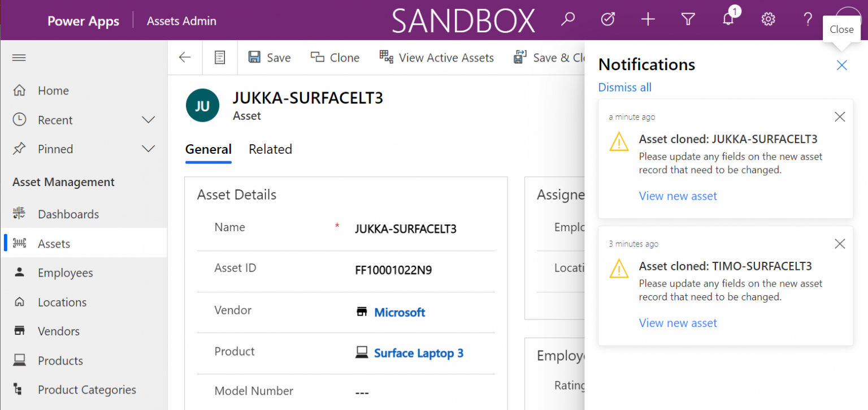This screenshot has width=868, height=410.
Task: Click the Assets Admin app name
Action: click(x=181, y=21)
